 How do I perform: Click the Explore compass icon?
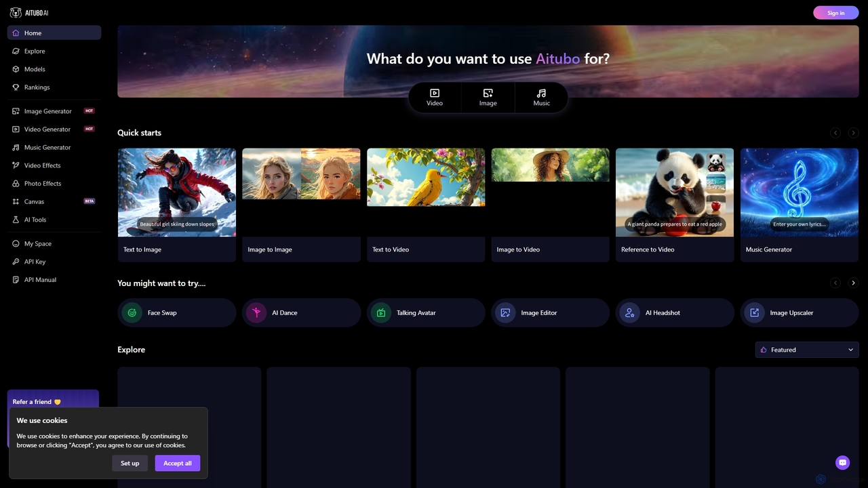(x=16, y=51)
